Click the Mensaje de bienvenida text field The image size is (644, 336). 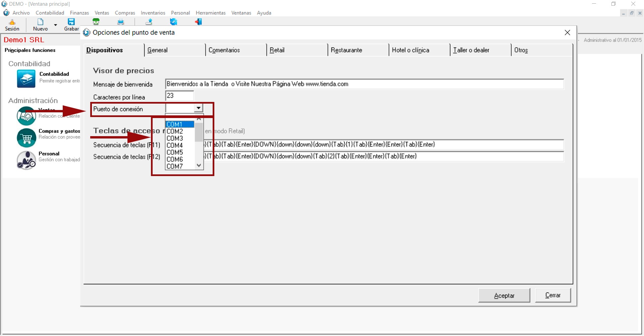(x=364, y=84)
